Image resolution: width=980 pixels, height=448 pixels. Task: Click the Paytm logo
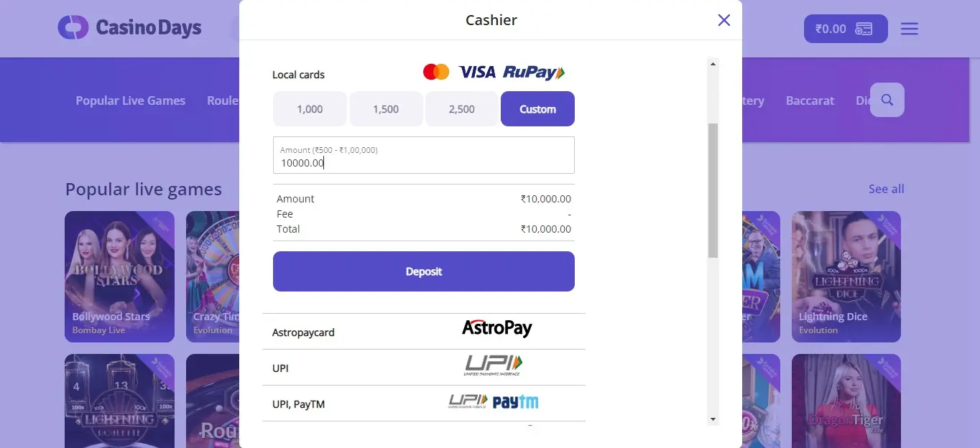click(515, 401)
